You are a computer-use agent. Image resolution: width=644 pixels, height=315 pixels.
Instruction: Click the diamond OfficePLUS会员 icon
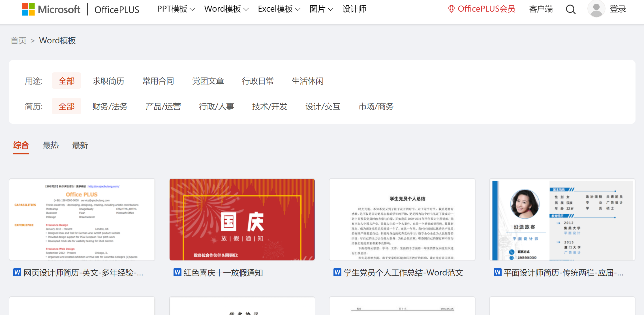pos(451,9)
